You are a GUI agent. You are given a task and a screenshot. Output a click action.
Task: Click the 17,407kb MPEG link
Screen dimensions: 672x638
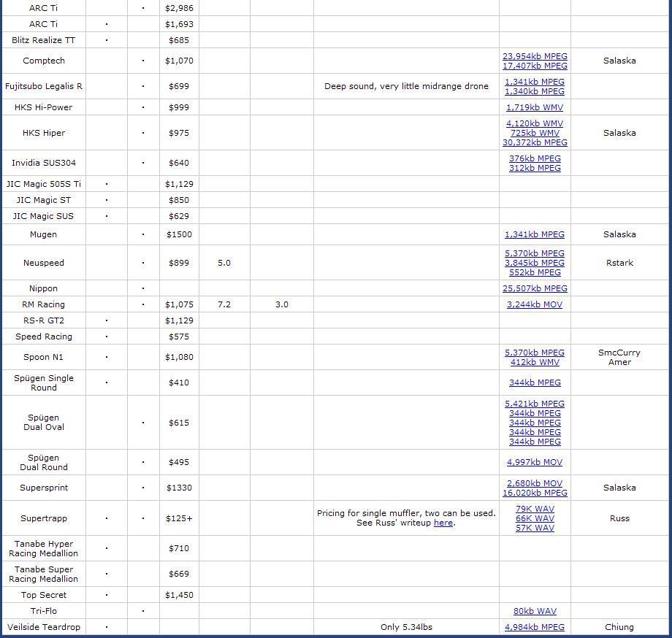pos(535,66)
